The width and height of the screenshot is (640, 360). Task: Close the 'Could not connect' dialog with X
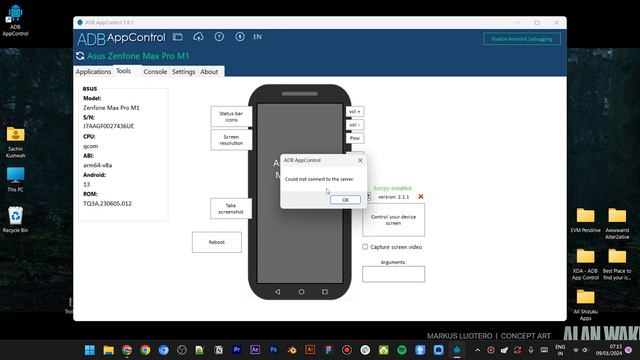(x=360, y=160)
